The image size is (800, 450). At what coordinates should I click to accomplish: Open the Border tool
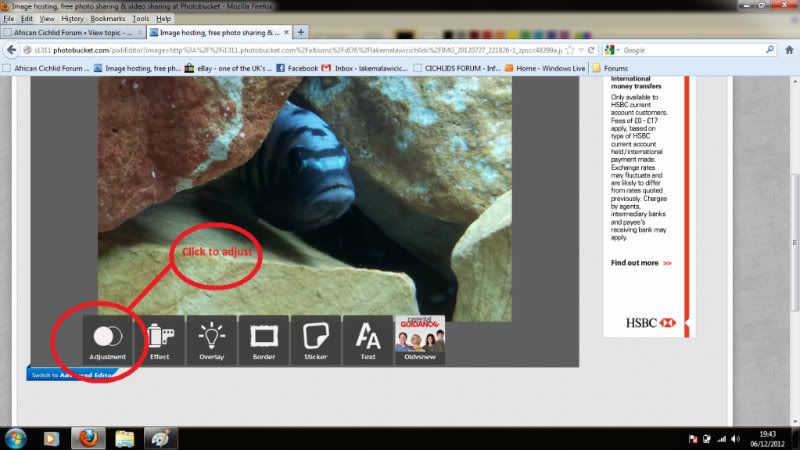pyautogui.click(x=264, y=340)
